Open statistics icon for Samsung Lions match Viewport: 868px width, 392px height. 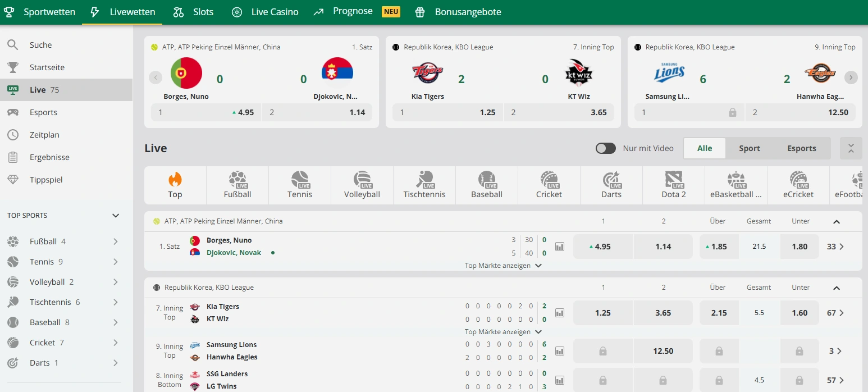560,351
